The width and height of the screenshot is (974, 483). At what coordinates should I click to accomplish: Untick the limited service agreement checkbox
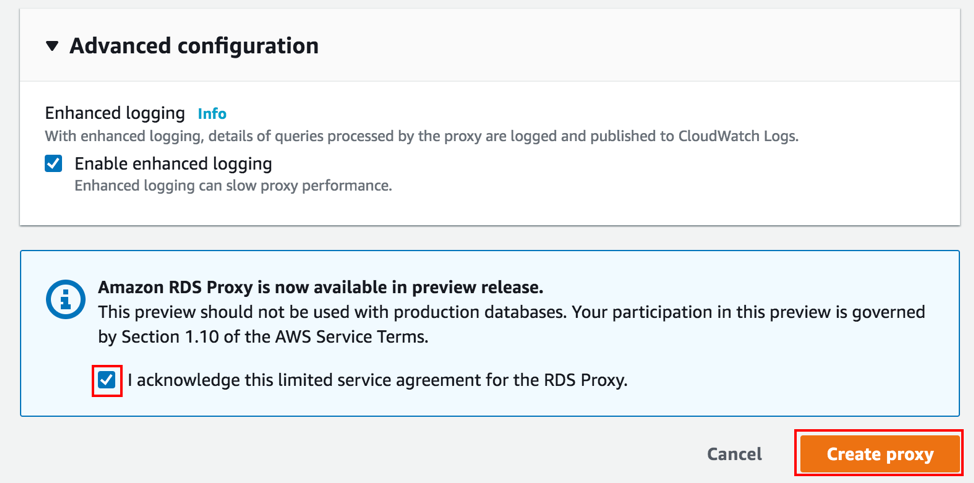pyautogui.click(x=106, y=380)
